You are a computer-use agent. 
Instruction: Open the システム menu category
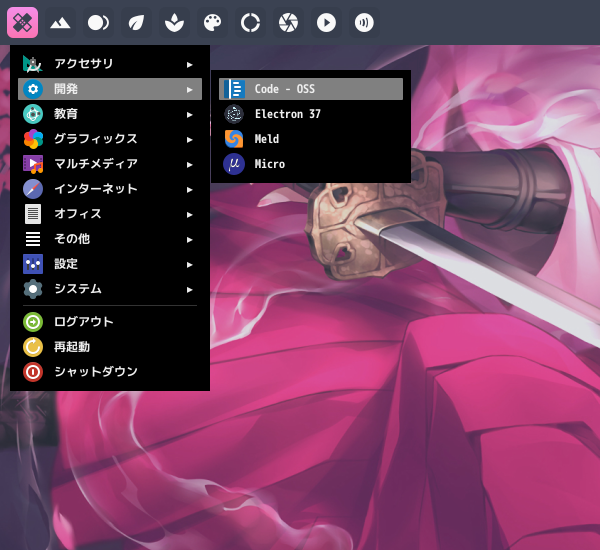[x=110, y=289]
